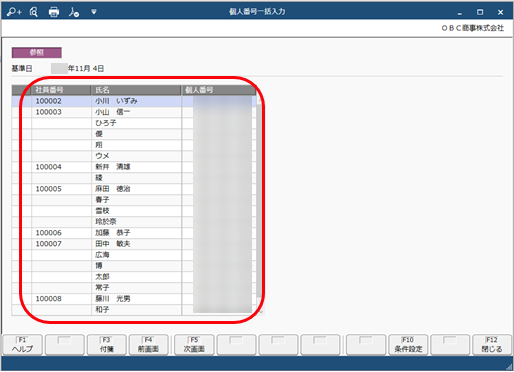This screenshot has width=514, height=372.
Task: Select the name 小山 信一
Action: [x=113, y=112]
